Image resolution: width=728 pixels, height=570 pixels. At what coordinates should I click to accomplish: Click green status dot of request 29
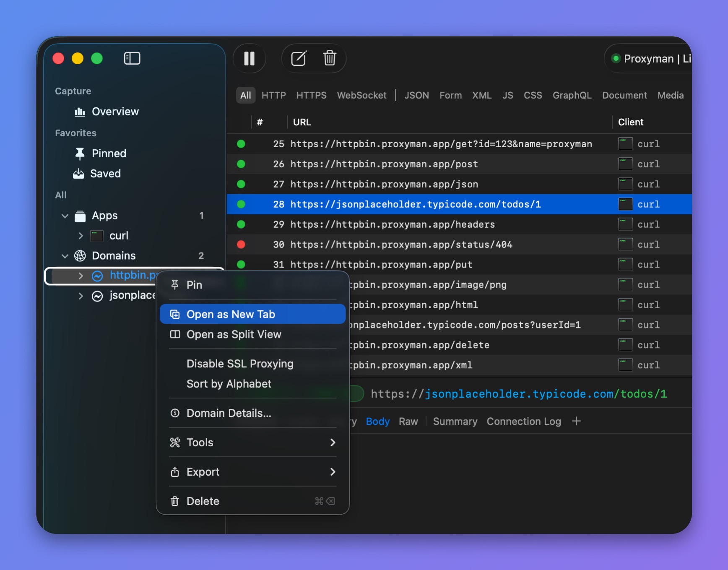coord(241,224)
